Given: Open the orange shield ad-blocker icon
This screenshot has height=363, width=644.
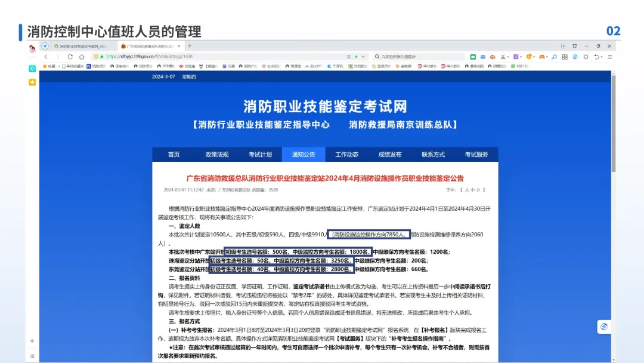Looking at the screenshot, I should (x=529, y=57).
